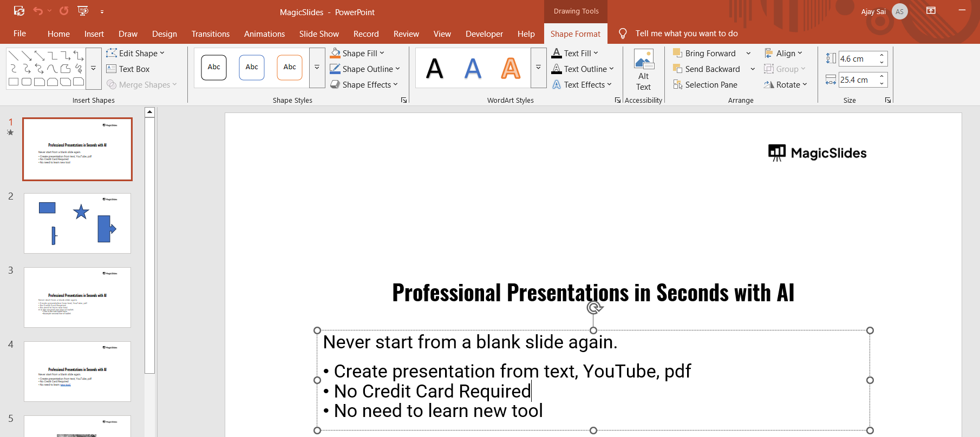Apply the orange outline Abc shape style
Screen dimensions: 980x437
[290, 68]
